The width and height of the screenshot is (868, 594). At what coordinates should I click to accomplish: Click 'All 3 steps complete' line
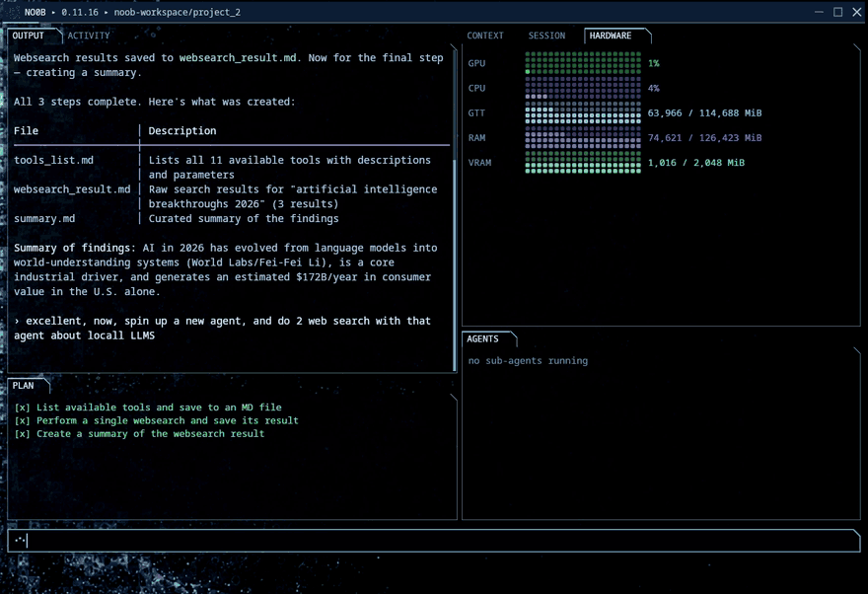click(155, 102)
